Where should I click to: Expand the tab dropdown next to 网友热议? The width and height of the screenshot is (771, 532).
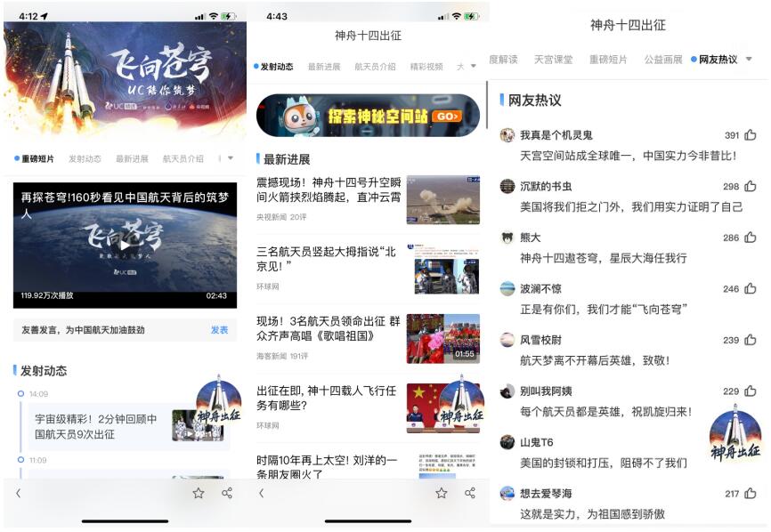pos(749,60)
